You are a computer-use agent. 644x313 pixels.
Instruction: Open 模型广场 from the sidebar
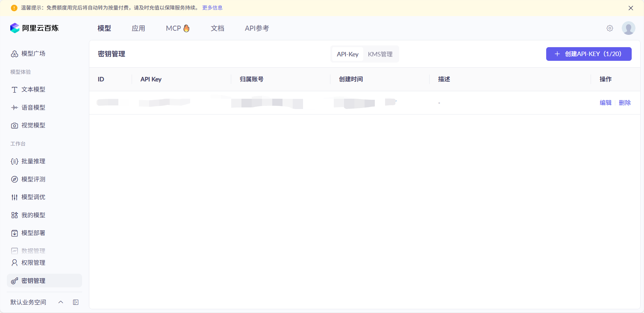pyautogui.click(x=33, y=54)
